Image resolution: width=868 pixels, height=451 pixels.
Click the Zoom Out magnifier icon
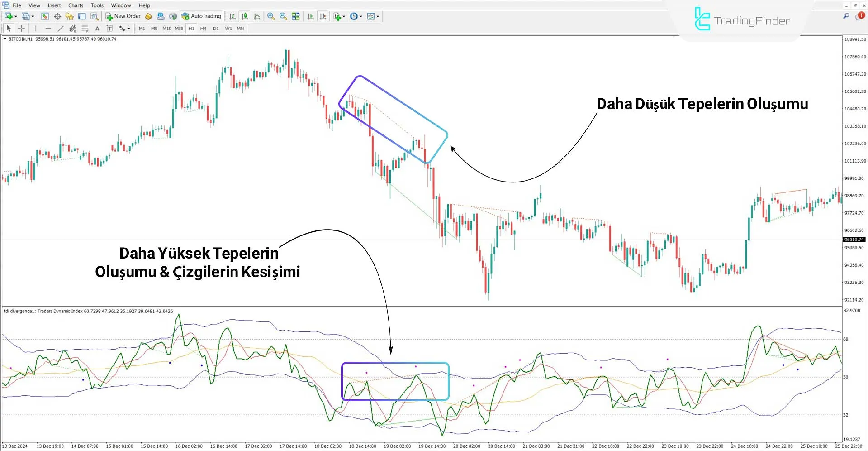[283, 16]
